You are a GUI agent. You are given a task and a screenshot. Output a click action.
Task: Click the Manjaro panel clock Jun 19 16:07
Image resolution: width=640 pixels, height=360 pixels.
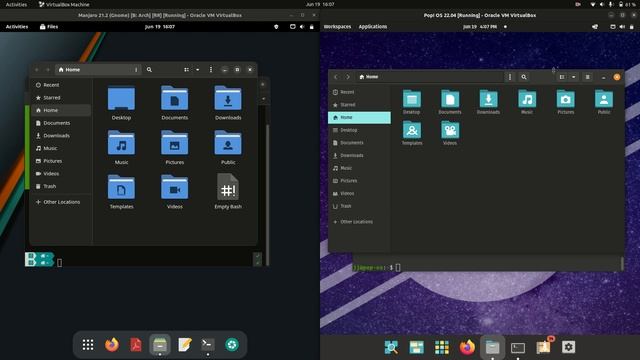(x=160, y=27)
